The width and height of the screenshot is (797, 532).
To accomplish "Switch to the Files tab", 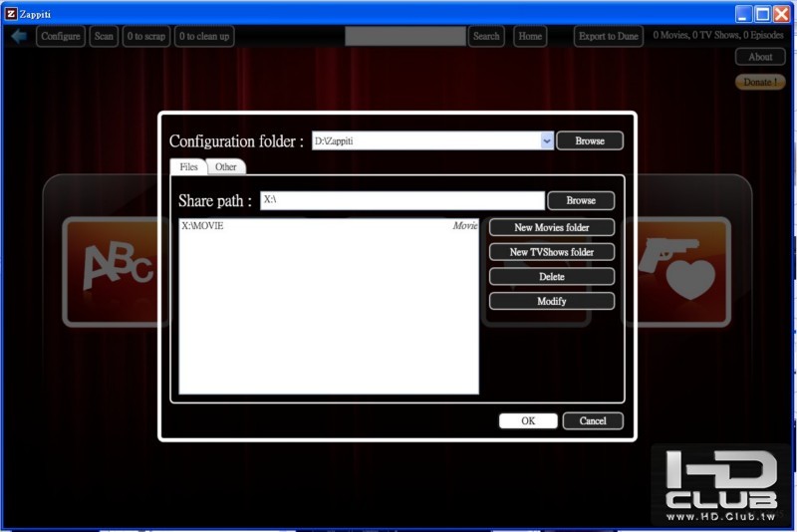I will 188,166.
